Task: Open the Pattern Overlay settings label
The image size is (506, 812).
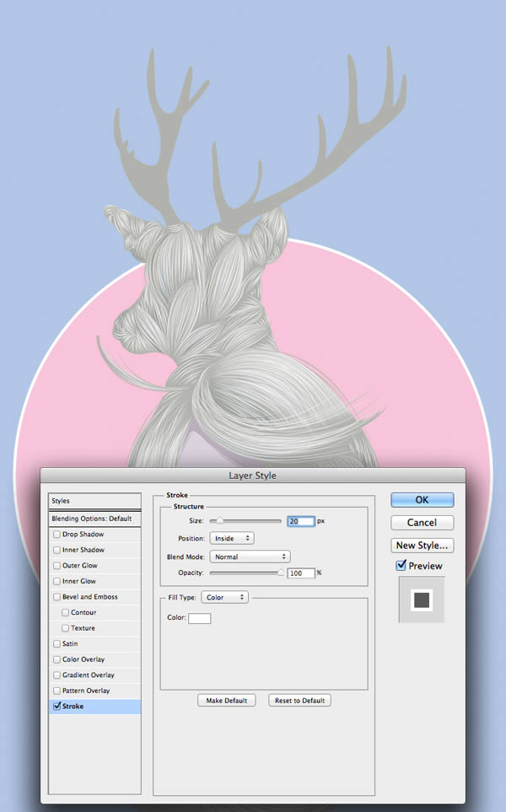Action: click(x=86, y=691)
